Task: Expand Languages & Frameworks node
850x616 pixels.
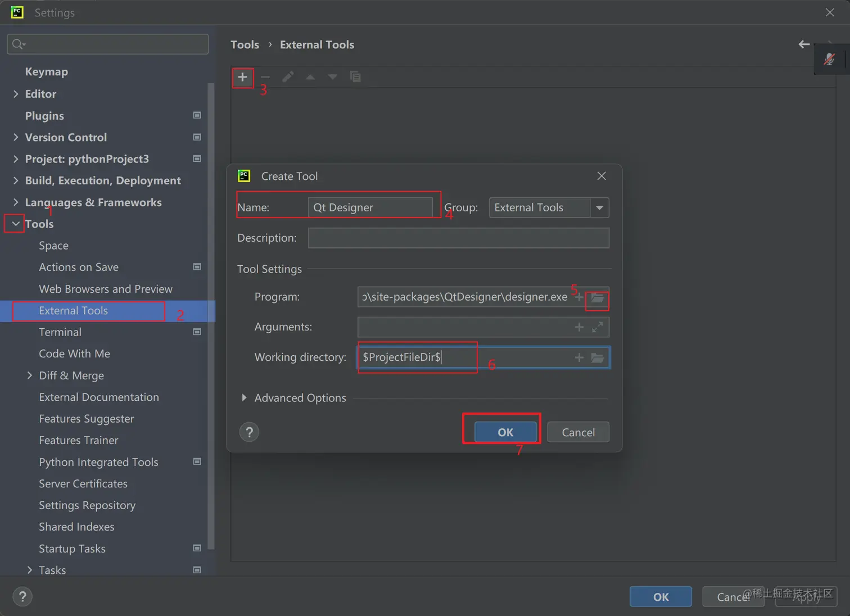Action: click(x=16, y=202)
